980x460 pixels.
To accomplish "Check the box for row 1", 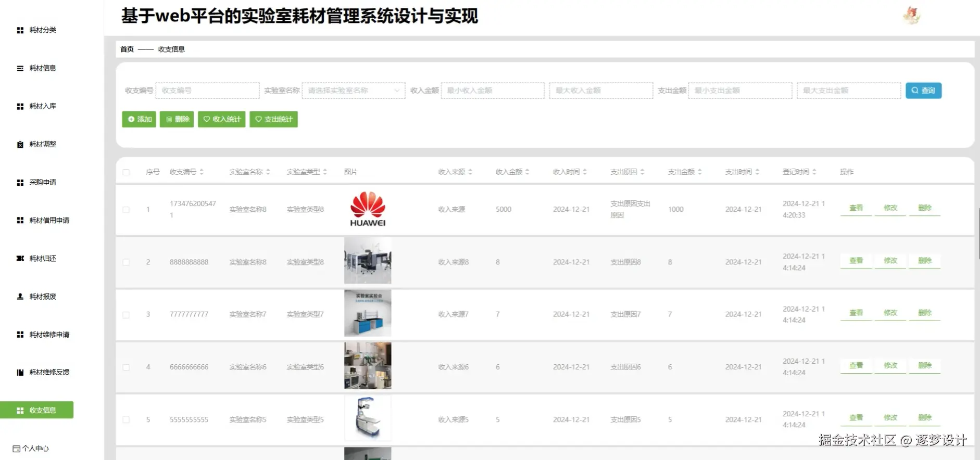I will pos(126,210).
